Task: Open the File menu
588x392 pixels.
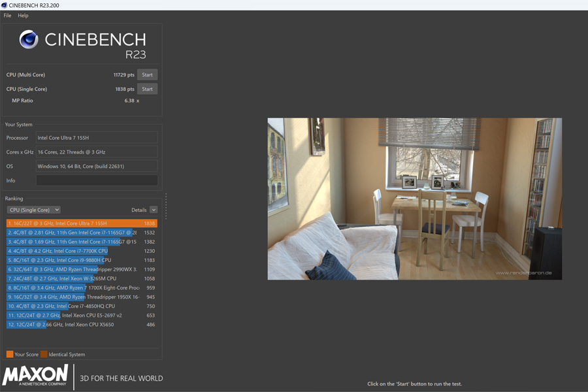Action: (x=7, y=15)
